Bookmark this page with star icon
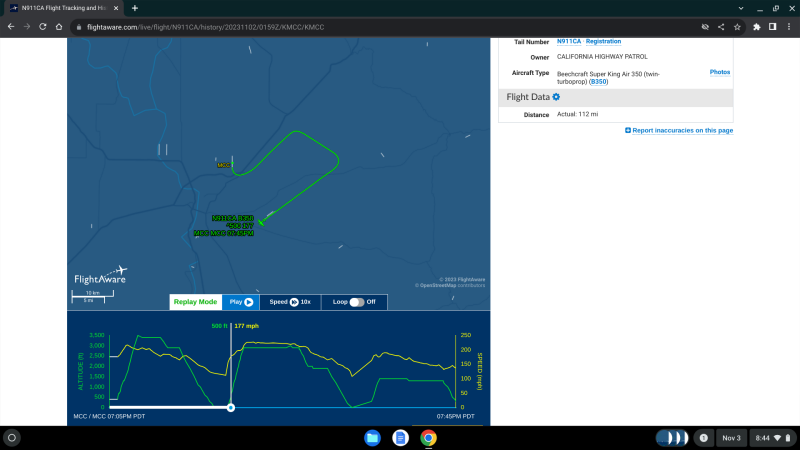This screenshot has width=800, height=450. (x=737, y=27)
